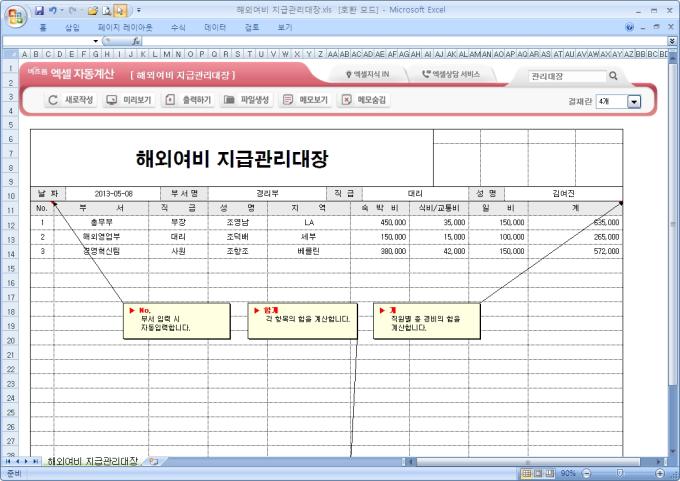Click the Zoom Out minus button

586,474
